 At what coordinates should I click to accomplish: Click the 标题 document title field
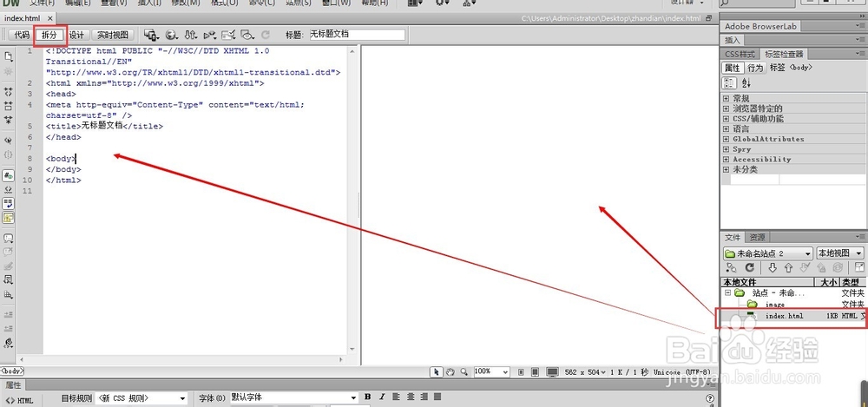[357, 35]
